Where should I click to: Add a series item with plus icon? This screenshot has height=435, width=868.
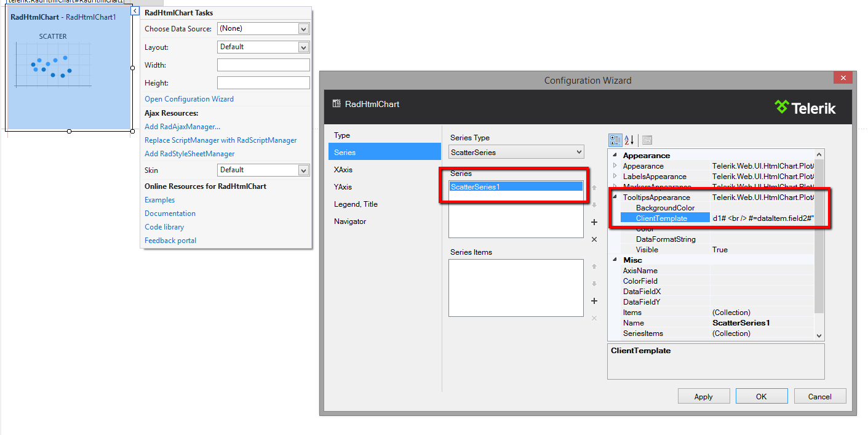click(x=594, y=301)
